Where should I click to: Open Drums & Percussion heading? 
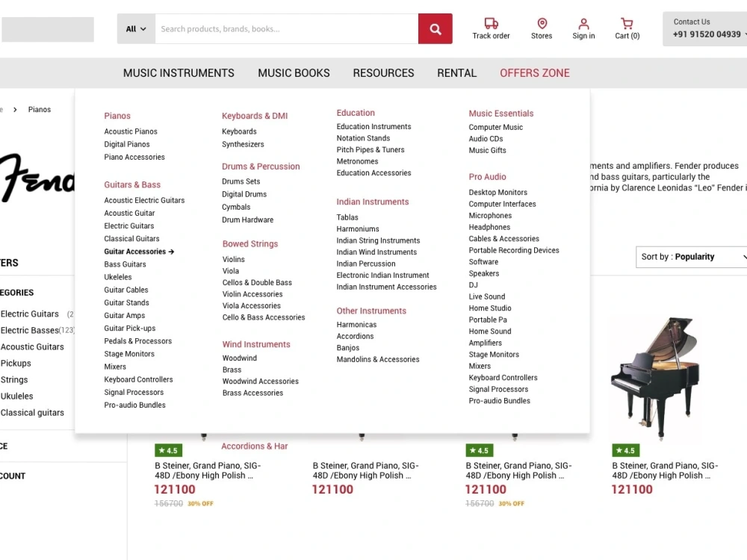[261, 167]
